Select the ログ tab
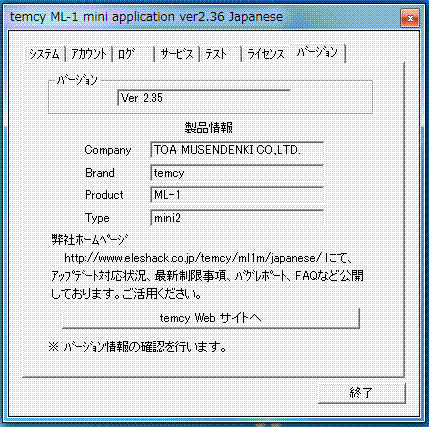 pyautogui.click(x=133, y=54)
